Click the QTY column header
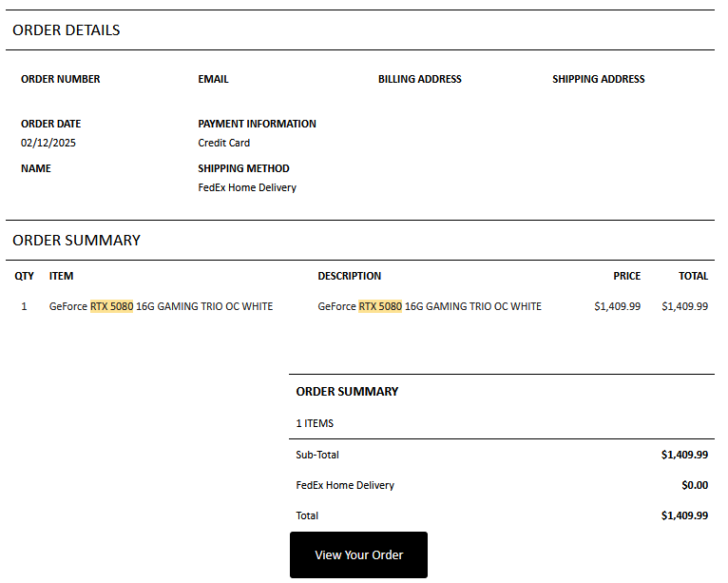The height and width of the screenshot is (583, 728). tap(24, 276)
